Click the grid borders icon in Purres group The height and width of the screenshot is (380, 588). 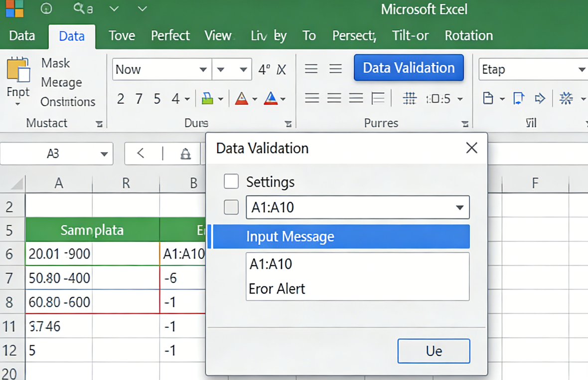pos(410,99)
